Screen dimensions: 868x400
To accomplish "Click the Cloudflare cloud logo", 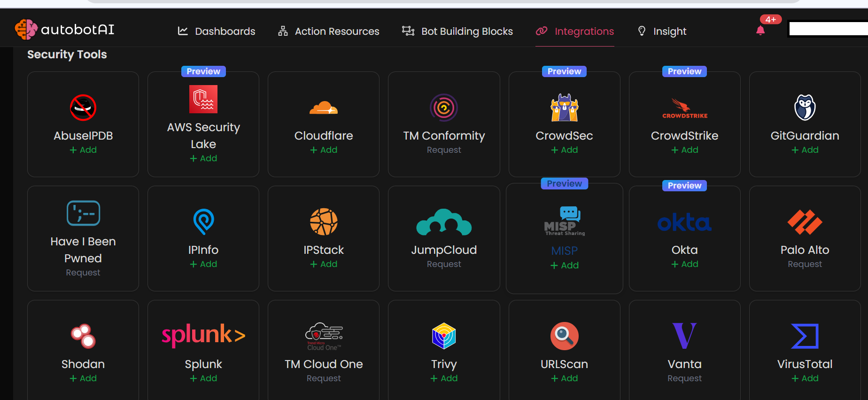I will tap(324, 108).
